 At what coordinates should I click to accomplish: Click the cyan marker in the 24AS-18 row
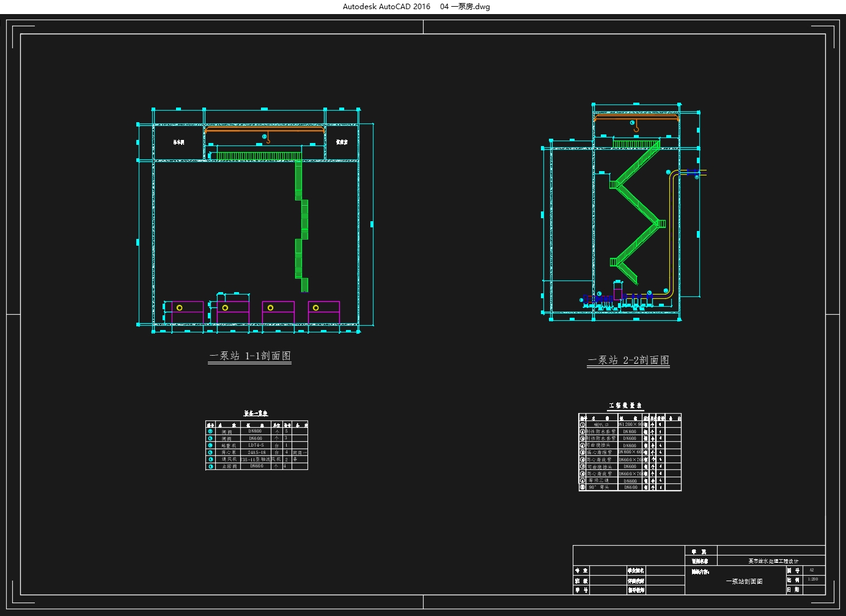210,452
